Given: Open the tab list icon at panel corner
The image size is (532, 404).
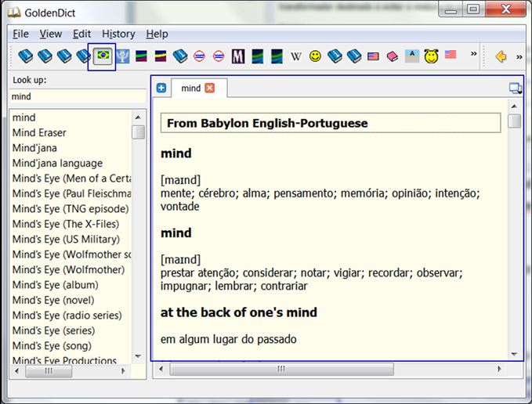Looking at the screenshot, I should pos(516,88).
